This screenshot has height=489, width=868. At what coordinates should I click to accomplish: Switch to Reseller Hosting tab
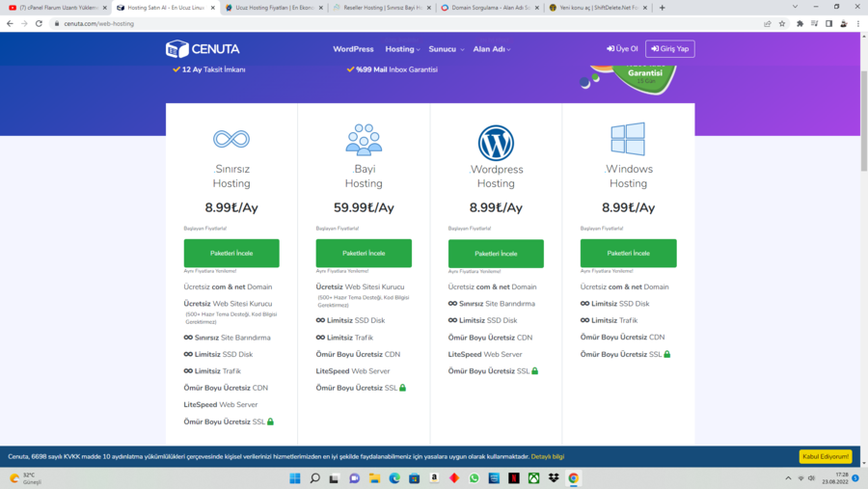(381, 8)
